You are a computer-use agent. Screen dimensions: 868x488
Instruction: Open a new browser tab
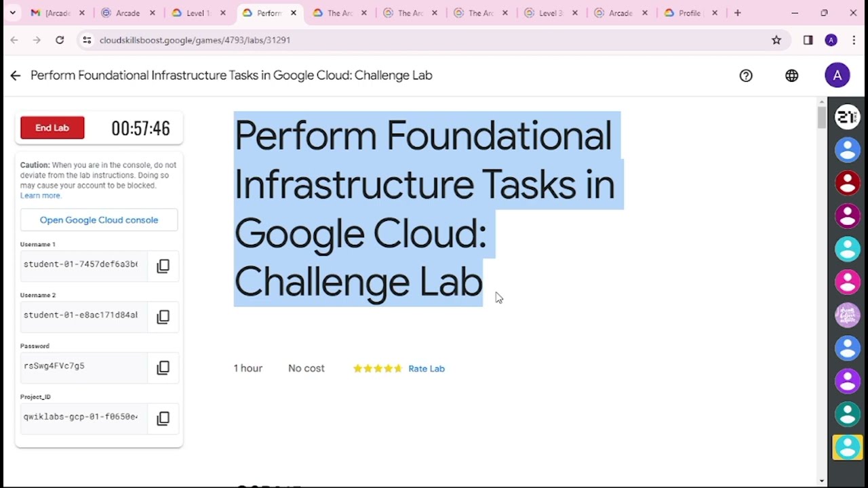[737, 13]
